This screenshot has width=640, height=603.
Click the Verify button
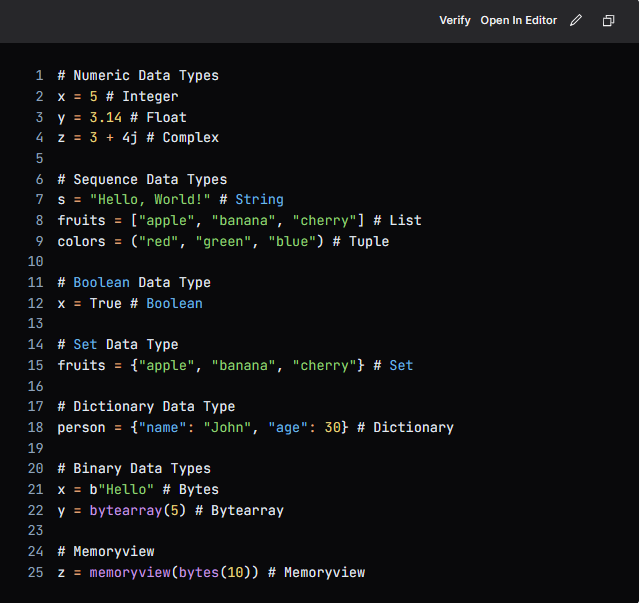click(x=455, y=20)
